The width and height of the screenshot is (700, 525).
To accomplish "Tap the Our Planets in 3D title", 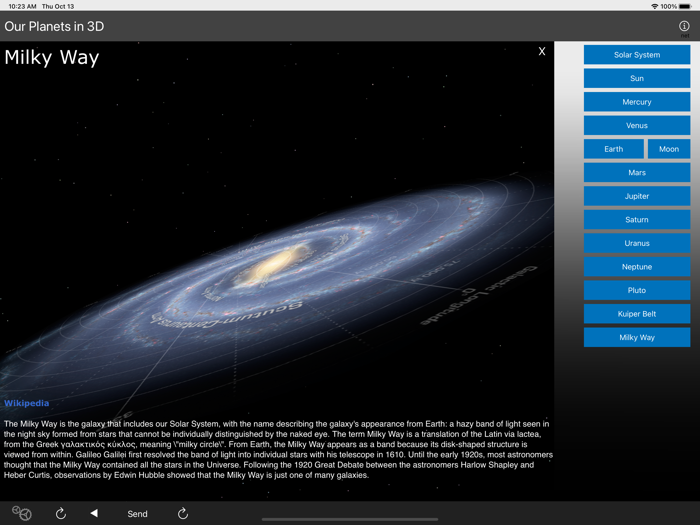I will [x=54, y=26].
